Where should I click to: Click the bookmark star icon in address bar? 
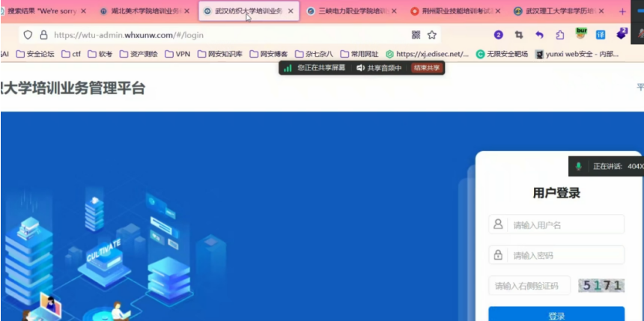(432, 35)
